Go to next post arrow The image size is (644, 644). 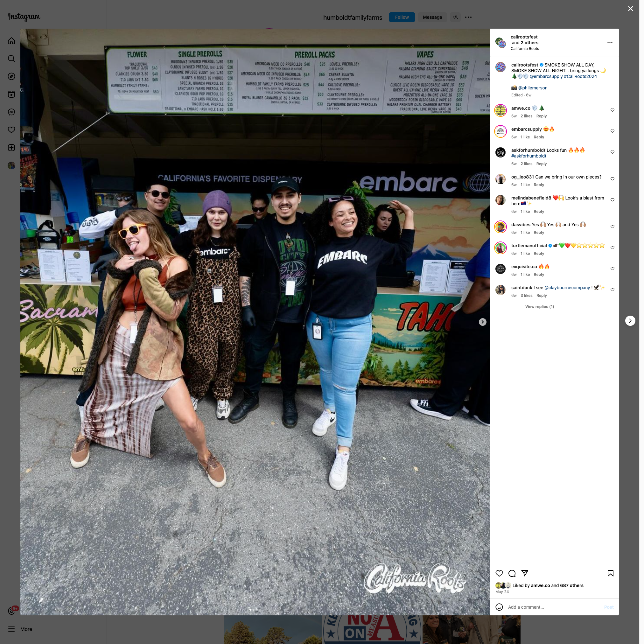pos(630,321)
